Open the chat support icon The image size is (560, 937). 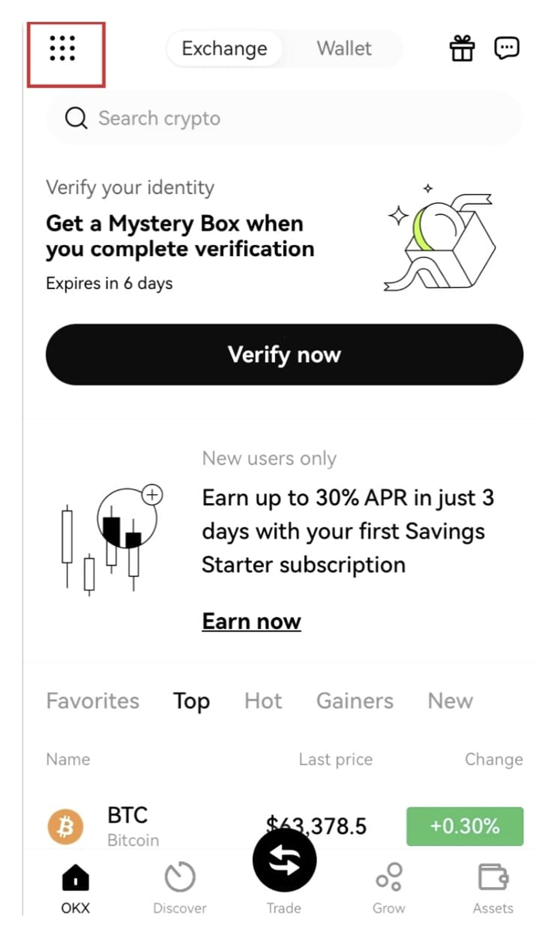click(x=507, y=48)
